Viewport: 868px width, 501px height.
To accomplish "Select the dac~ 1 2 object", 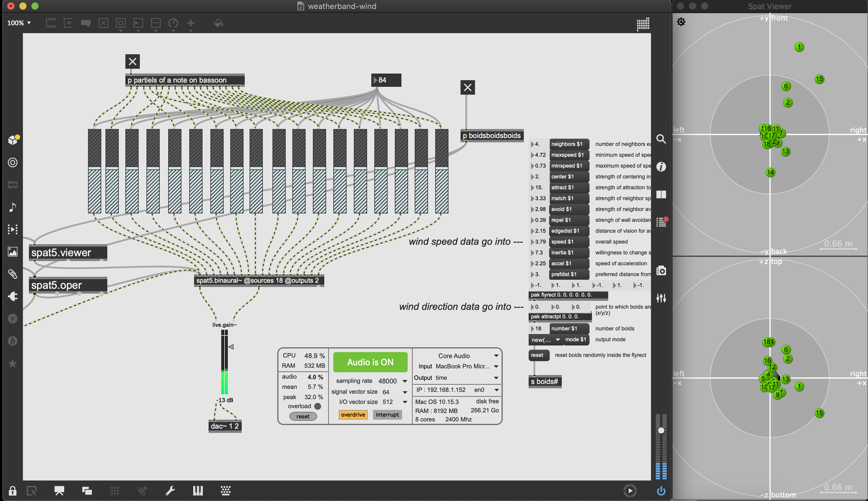I will [225, 426].
